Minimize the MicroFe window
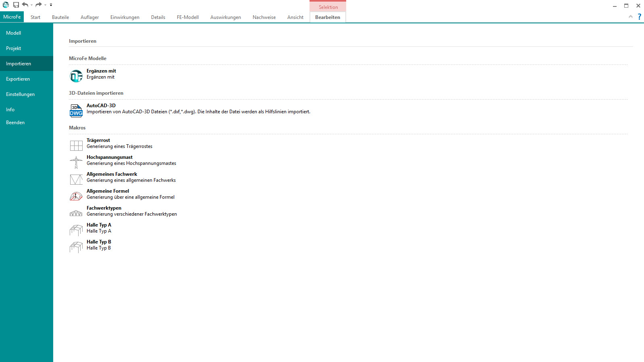The height and width of the screenshot is (362, 644). point(615,6)
